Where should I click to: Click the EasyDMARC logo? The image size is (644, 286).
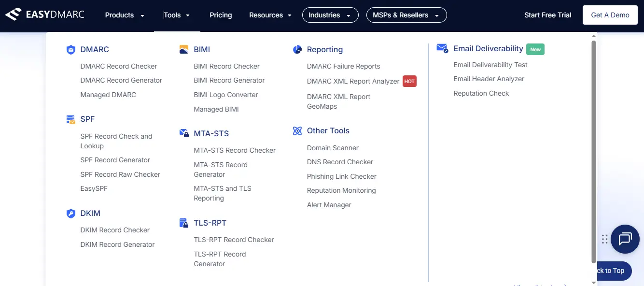pos(44,14)
